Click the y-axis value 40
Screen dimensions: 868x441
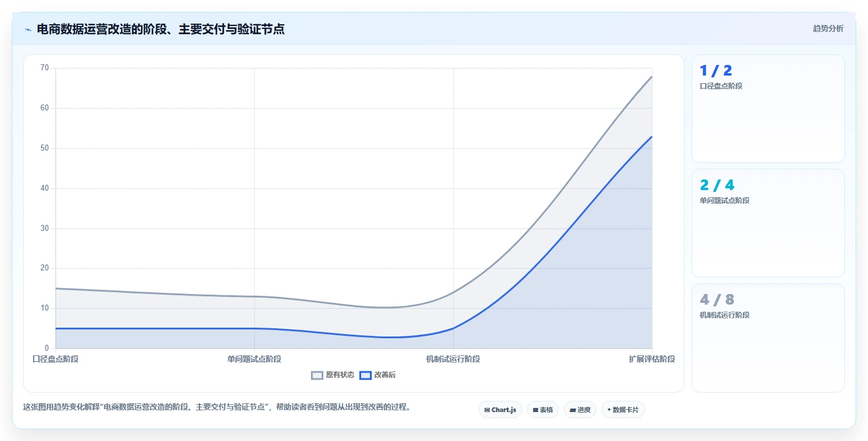(x=45, y=188)
